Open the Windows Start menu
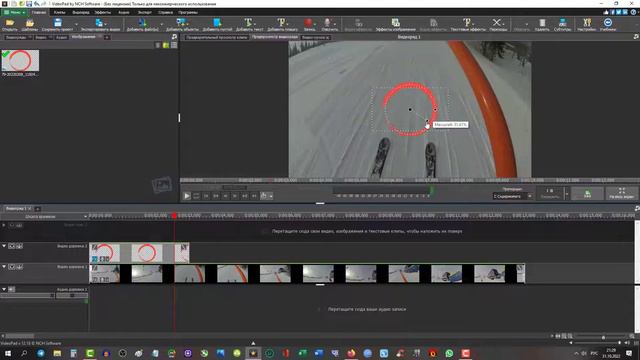 (x=7, y=353)
